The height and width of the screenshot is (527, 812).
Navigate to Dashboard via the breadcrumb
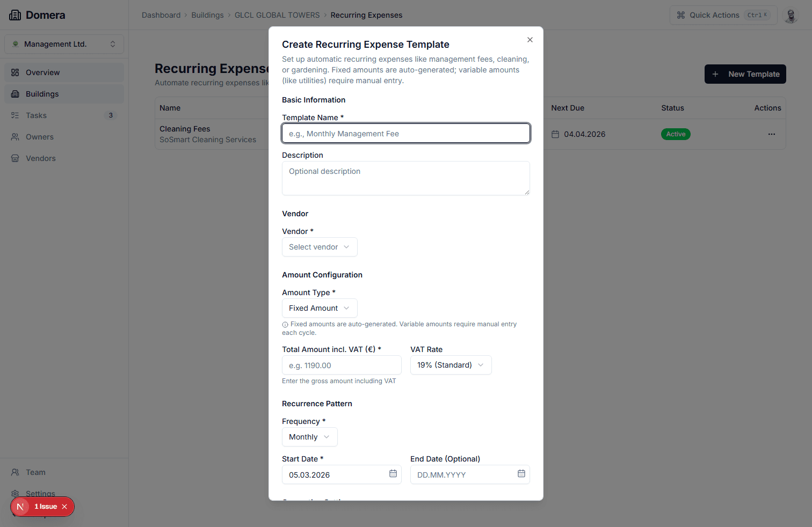[x=161, y=15]
